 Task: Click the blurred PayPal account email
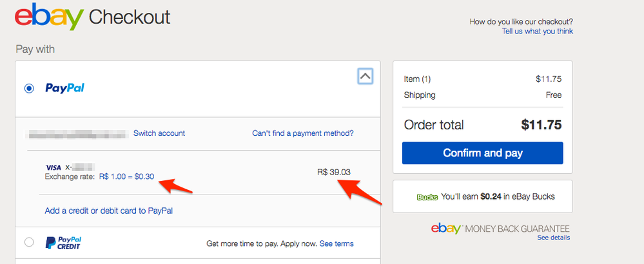(x=77, y=134)
